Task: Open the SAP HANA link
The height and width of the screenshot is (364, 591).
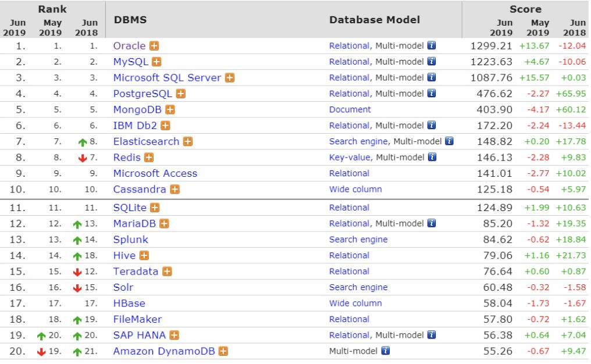Action: pos(140,335)
